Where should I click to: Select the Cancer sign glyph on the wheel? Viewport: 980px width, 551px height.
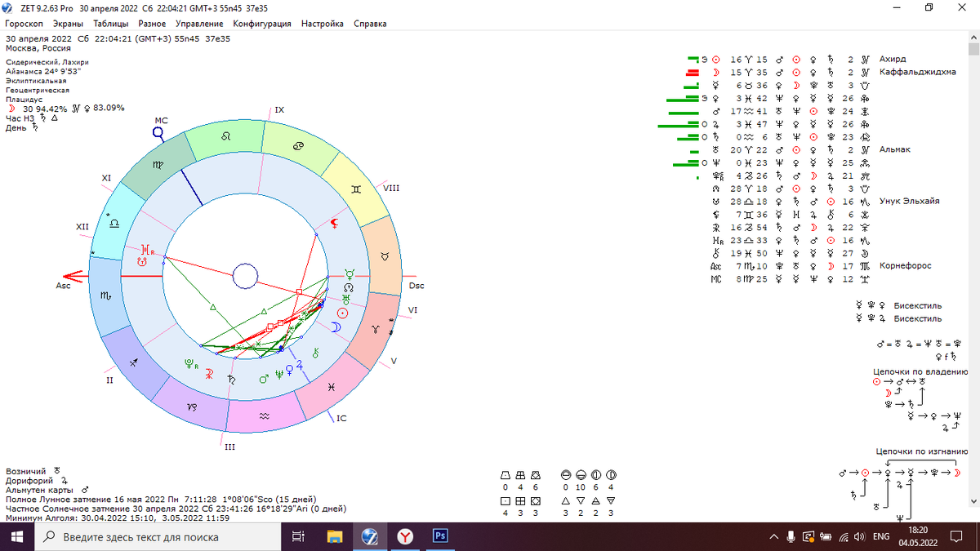pyautogui.click(x=300, y=146)
